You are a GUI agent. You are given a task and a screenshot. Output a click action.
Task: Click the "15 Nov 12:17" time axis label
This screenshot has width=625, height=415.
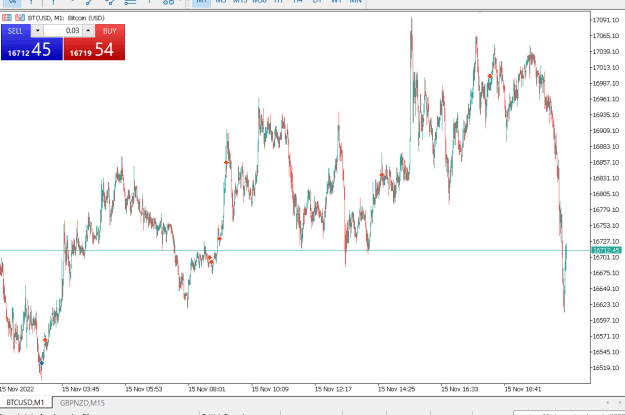coord(333,389)
